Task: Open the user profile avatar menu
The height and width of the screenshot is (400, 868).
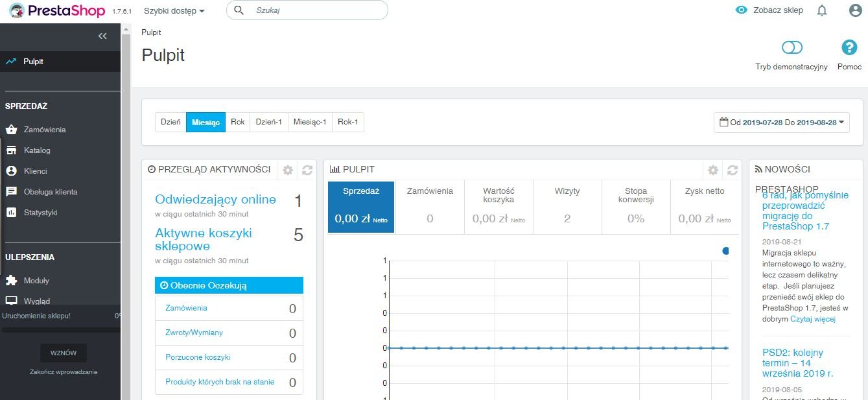Action: click(856, 10)
